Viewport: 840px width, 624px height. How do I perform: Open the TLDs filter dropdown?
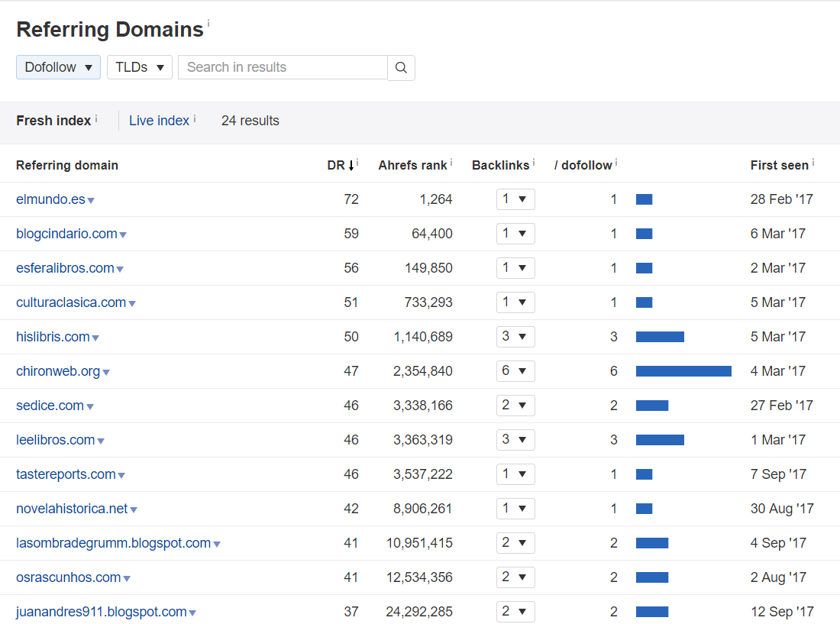coord(139,67)
